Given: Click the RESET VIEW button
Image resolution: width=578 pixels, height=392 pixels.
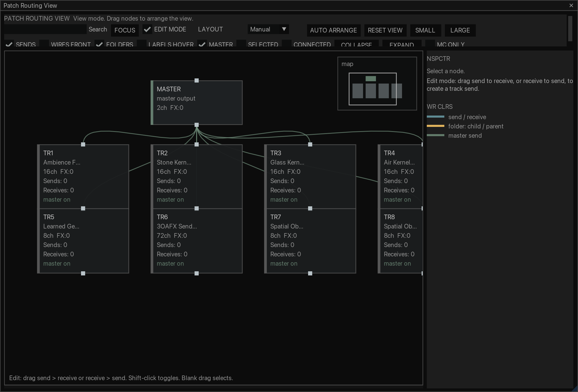Looking at the screenshot, I should point(385,30).
